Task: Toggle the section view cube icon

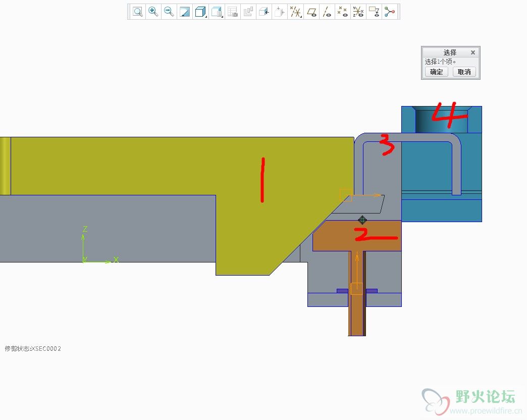Action: point(264,12)
